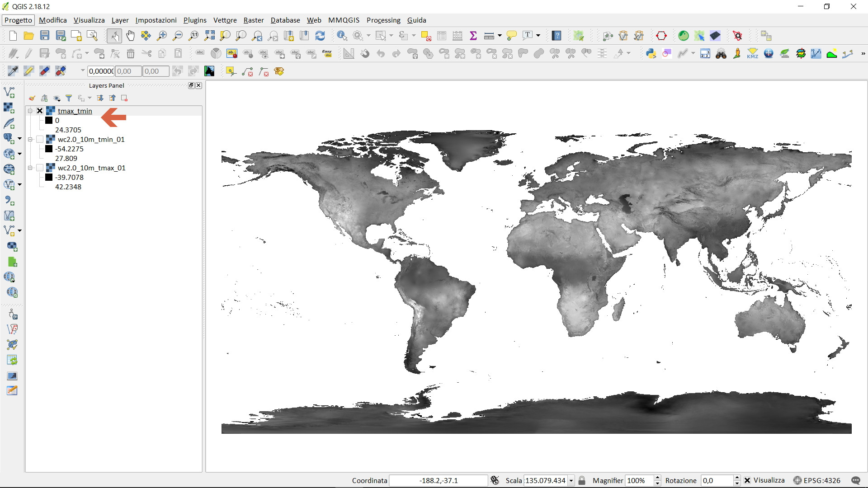Click the Open Layer Styling brush icon
The width and height of the screenshot is (868, 488).
point(32,98)
